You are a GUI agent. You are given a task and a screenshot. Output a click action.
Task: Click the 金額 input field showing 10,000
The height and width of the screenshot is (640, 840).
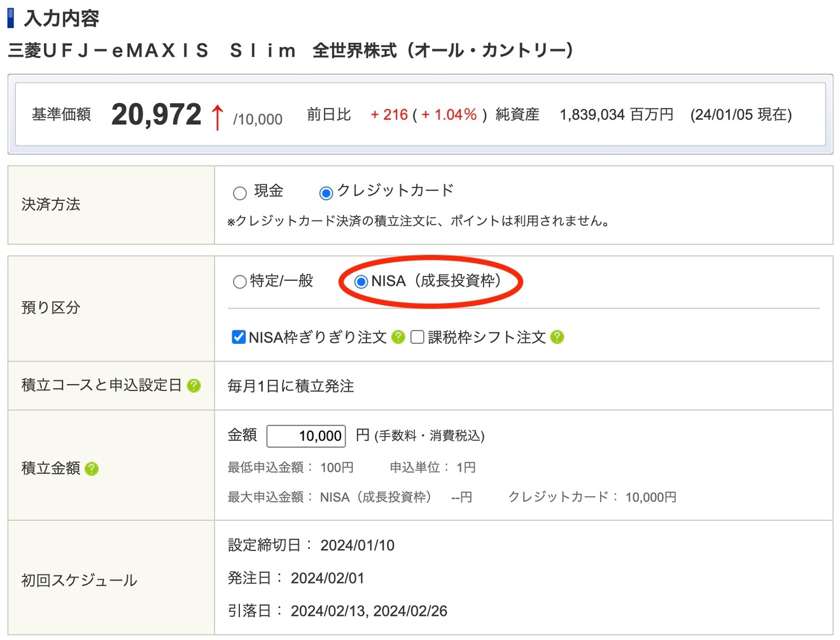tap(306, 436)
